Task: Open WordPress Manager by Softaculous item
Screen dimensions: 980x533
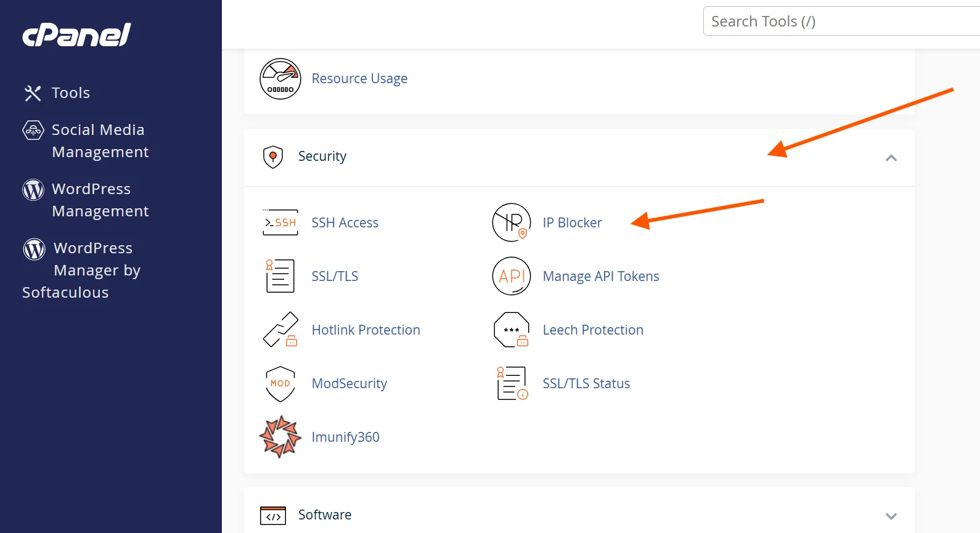Action: tap(82, 271)
